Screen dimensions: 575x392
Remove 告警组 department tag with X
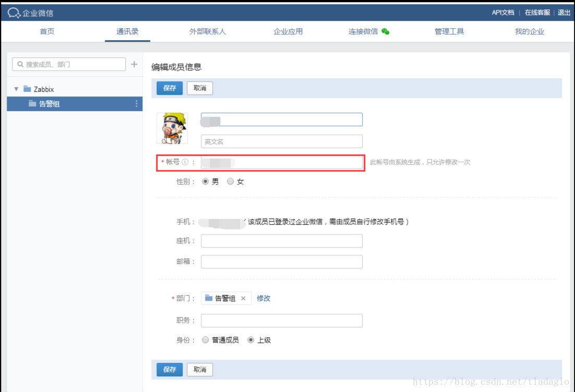tap(243, 299)
